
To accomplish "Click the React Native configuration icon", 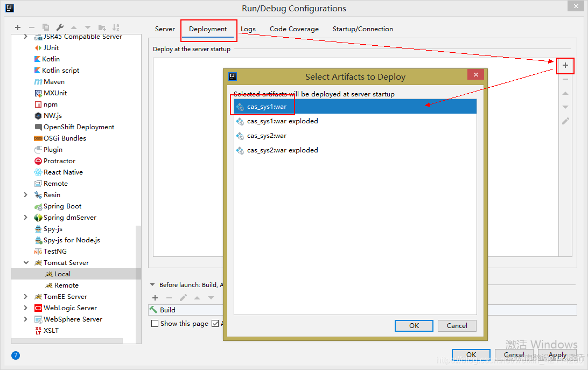I will (x=38, y=172).
